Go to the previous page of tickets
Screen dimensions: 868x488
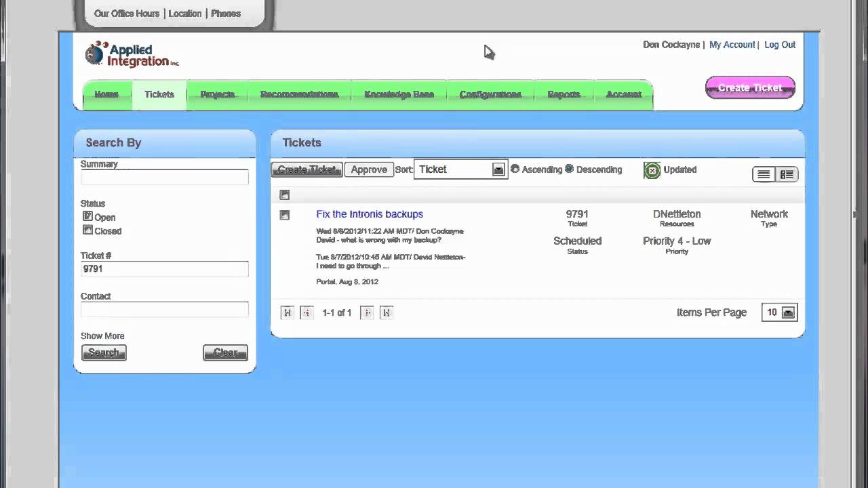point(307,312)
